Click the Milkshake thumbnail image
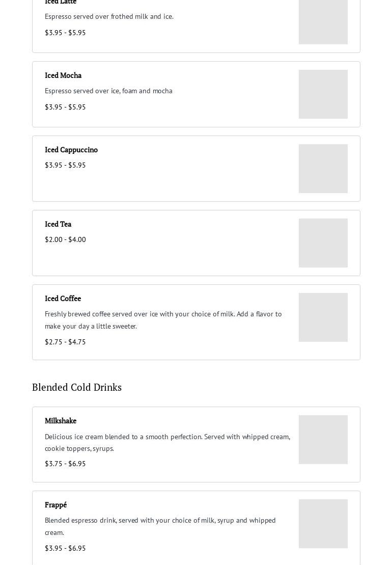 click(323, 440)
